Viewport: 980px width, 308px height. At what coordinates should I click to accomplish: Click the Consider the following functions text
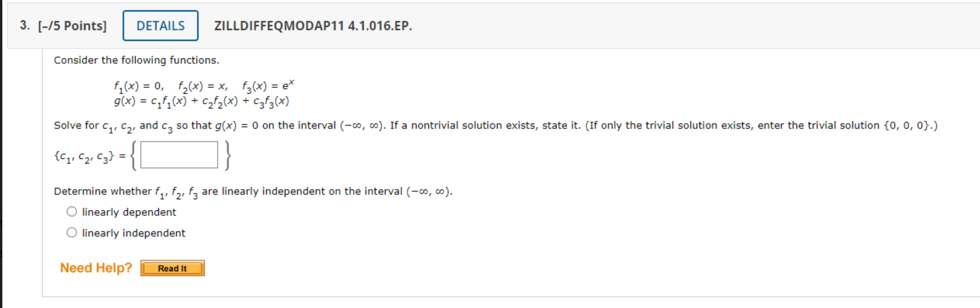pos(137,60)
